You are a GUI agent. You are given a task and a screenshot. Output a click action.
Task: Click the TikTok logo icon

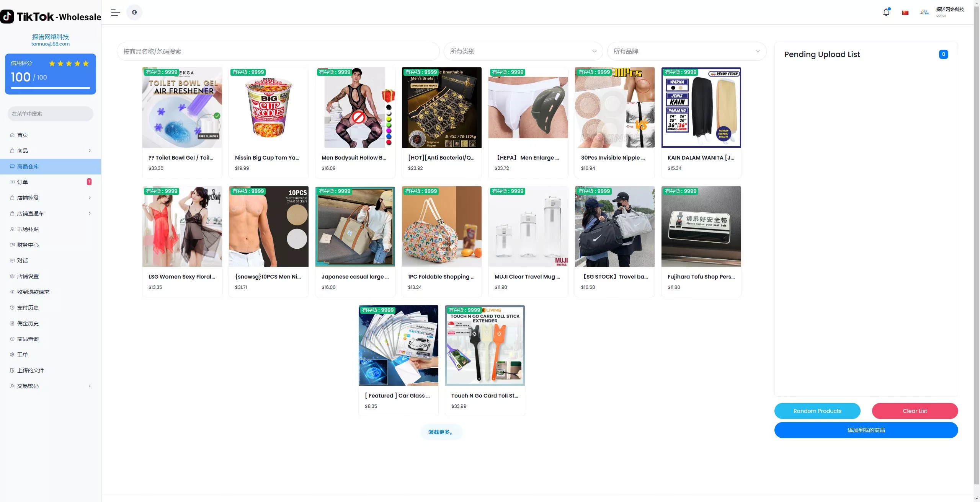point(7,16)
